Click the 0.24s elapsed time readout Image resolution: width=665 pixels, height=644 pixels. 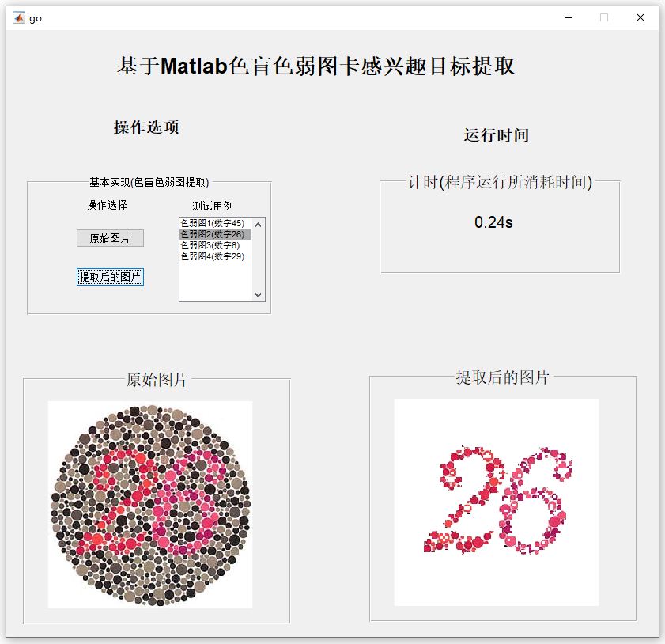[x=493, y=222]
